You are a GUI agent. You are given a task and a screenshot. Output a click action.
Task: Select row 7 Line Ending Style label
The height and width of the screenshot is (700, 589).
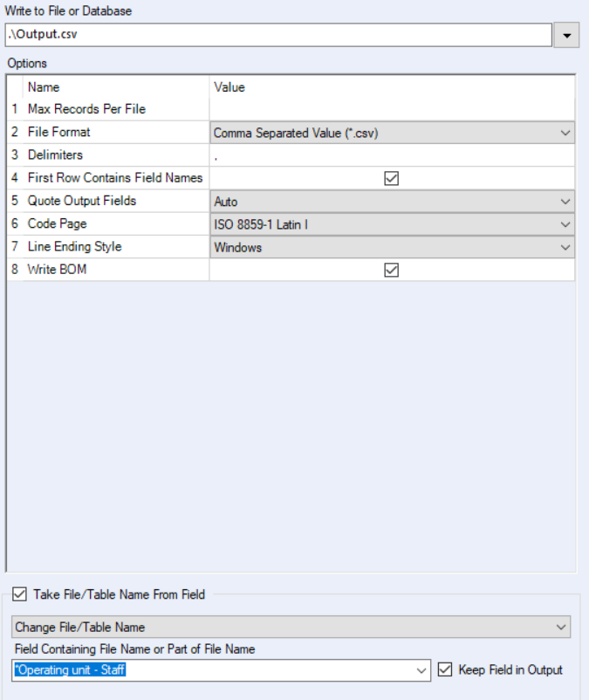click(x=74, y=247)
